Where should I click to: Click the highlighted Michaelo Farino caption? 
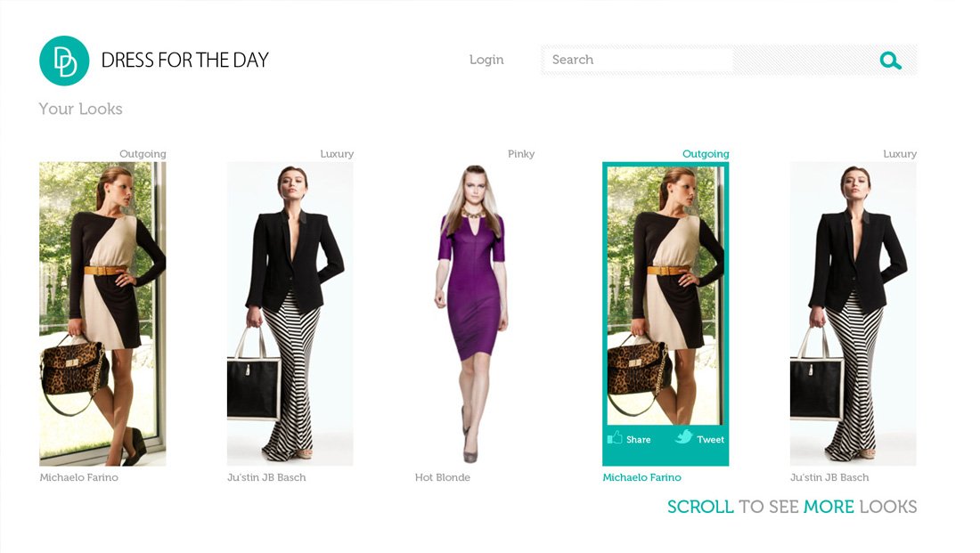[x=641, y=477]
